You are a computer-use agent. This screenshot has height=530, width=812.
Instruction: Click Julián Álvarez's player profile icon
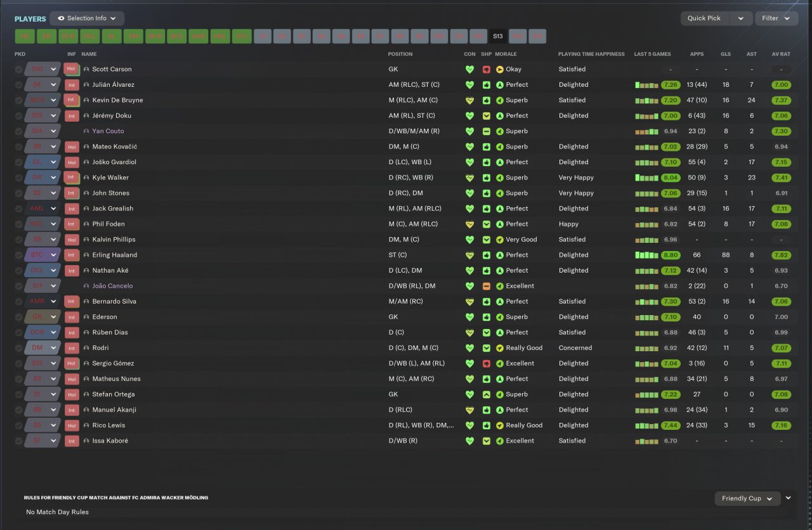tap(86, 85)
